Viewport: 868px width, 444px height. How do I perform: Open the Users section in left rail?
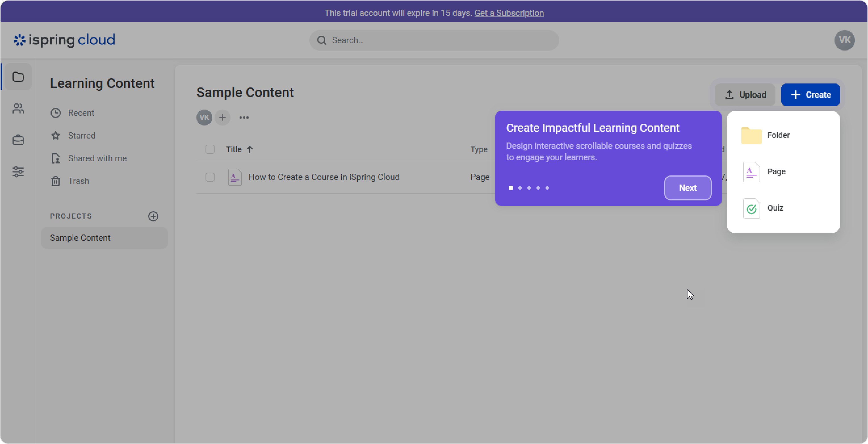pyautogui.click(x=18, y=108)
